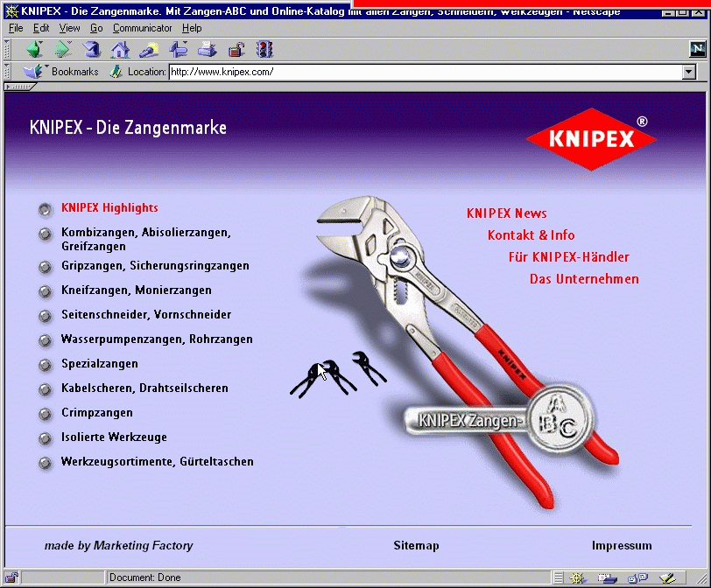711x588 pixels.
Task: Open Mailbox from the component bar
Action: coord(607,577)
